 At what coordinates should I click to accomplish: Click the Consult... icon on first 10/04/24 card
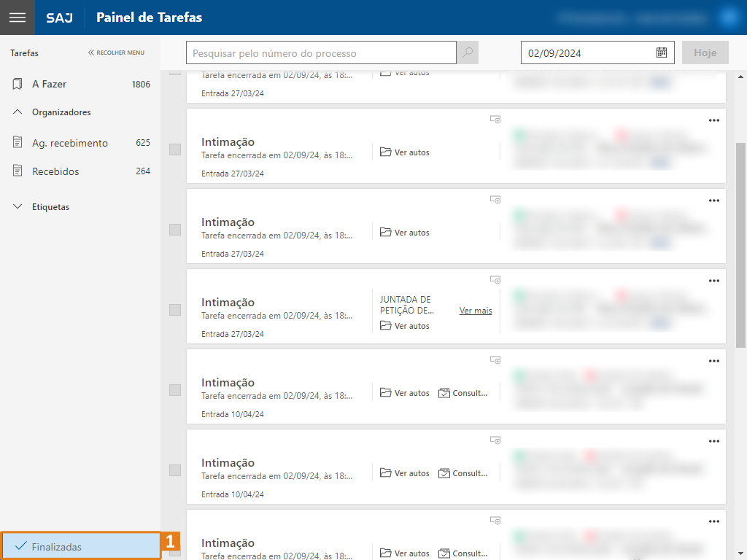444,393
